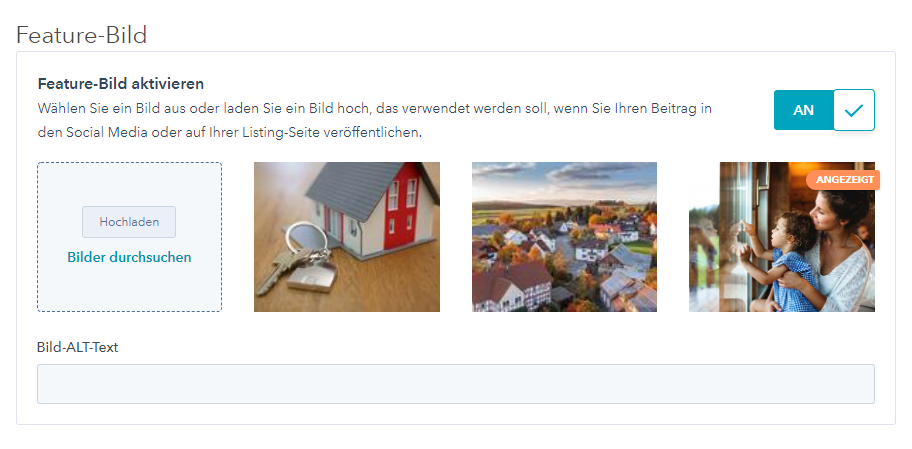Click the Hochladen upload button

129,222
